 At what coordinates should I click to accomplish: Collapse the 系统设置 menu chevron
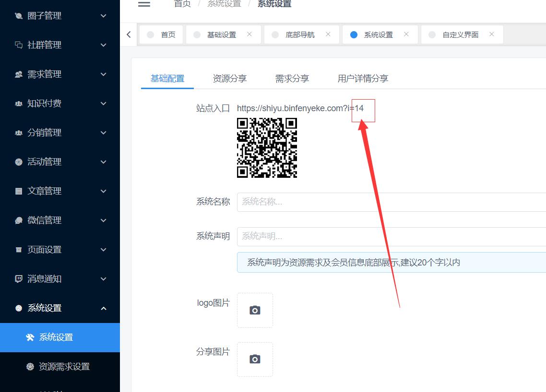click(104, 308)
